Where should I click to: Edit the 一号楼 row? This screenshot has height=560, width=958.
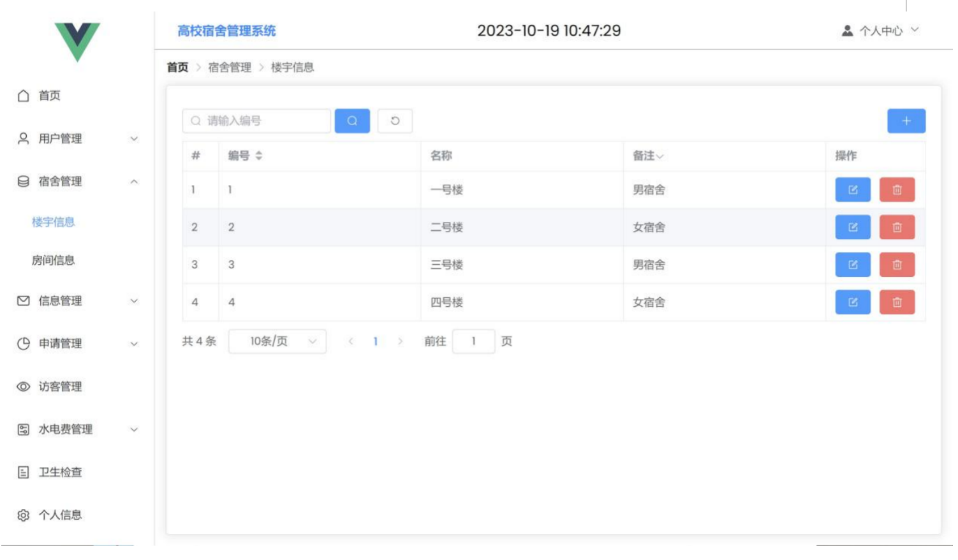853,189
